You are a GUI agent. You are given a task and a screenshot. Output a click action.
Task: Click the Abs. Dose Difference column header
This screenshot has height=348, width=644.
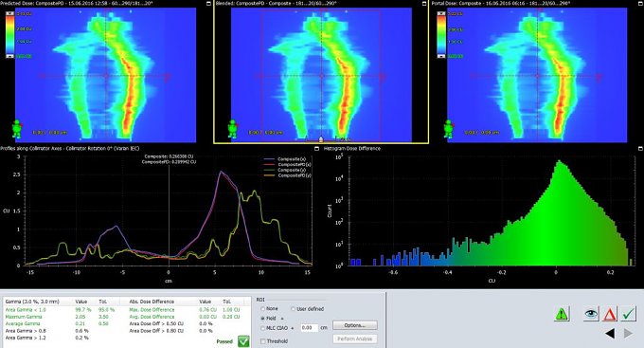[152, 302]
